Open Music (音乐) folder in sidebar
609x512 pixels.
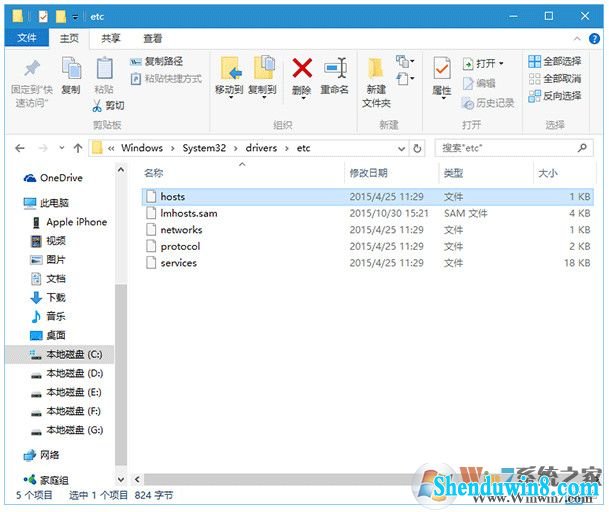pyautogui.click(x=48, y=316)
